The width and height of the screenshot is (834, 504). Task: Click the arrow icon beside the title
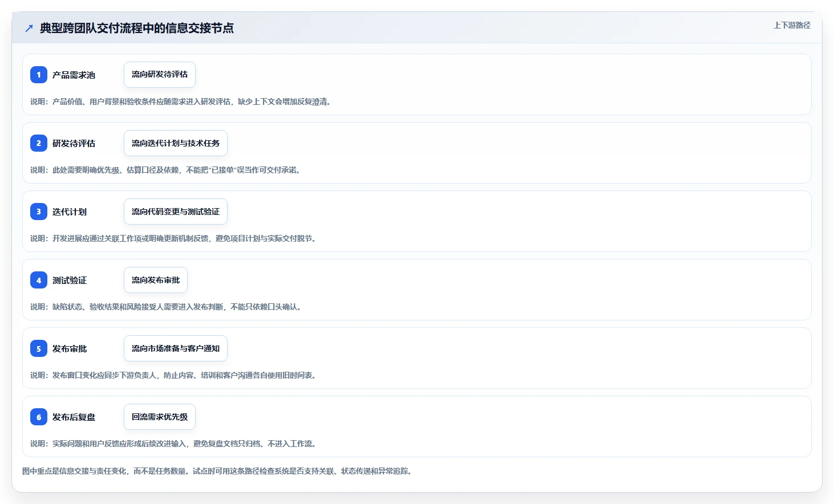tap(29, 28)
